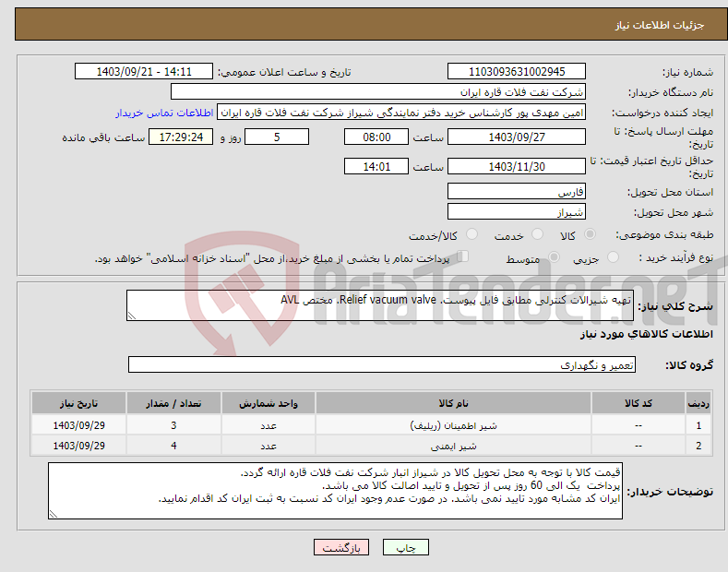Click the بازگشت back button

(x=341, y=547)
